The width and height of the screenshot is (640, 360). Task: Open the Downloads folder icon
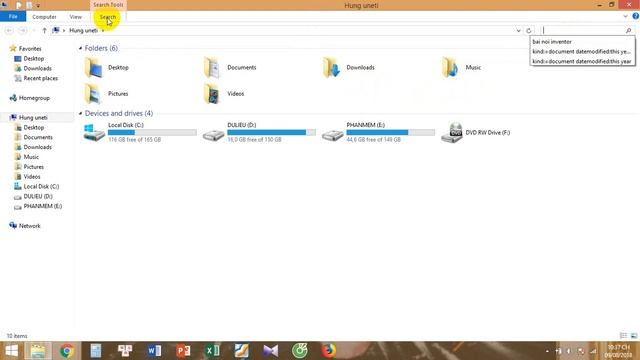point(331,68)
